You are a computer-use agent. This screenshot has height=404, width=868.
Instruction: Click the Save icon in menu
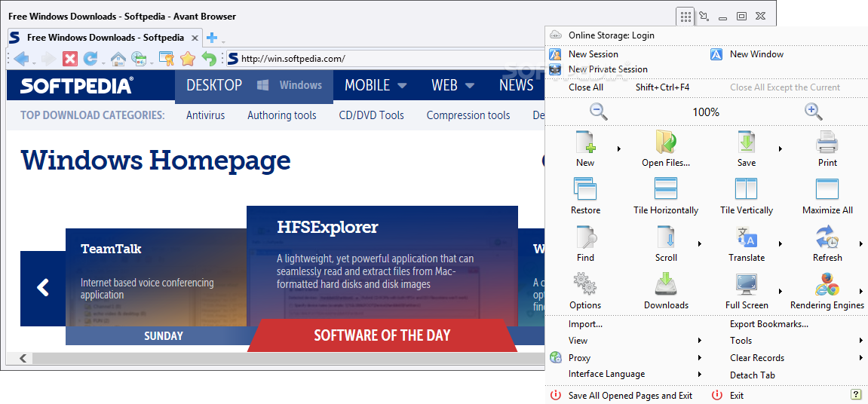click(x=747, y=142)
